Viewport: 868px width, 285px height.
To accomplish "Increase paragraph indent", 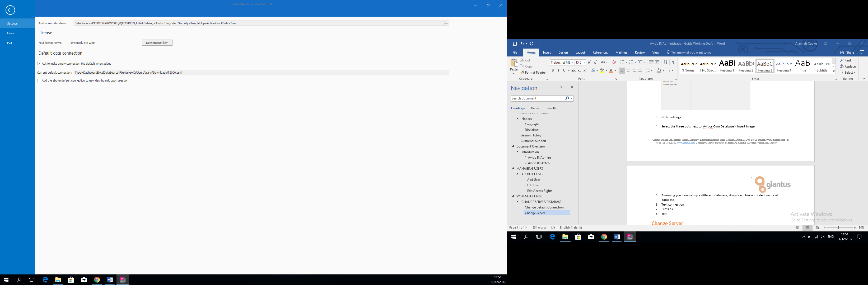I will [x=657, y=63].
